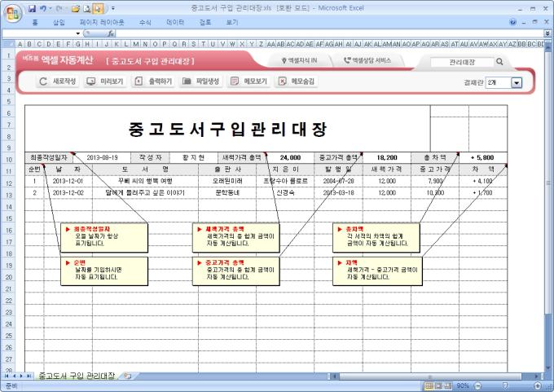Select the 2013-12-01 date cell
The height and width of the screenshot is (392, 554).
pos(68,181)
